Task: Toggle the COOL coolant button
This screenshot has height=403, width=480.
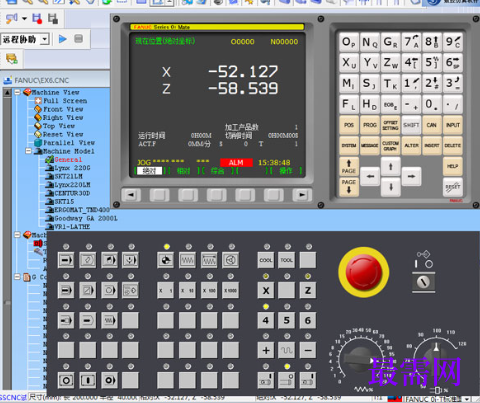Action: tap(266, 260)
